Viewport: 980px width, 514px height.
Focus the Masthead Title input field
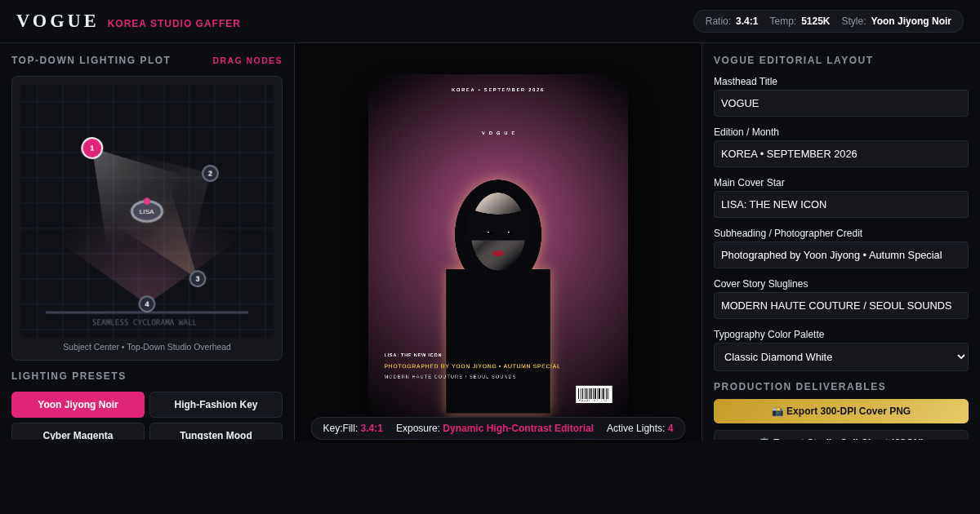(x=841, y=103)
